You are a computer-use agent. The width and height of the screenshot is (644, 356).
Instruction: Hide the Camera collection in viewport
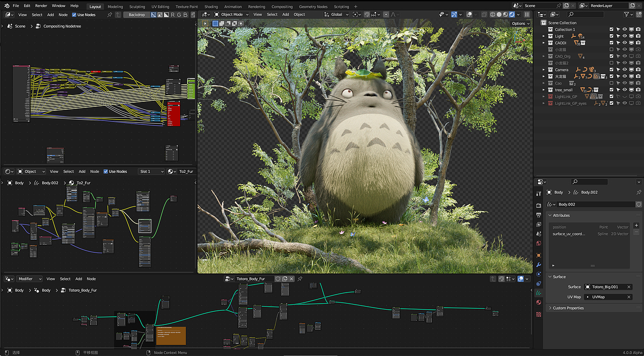625,69
